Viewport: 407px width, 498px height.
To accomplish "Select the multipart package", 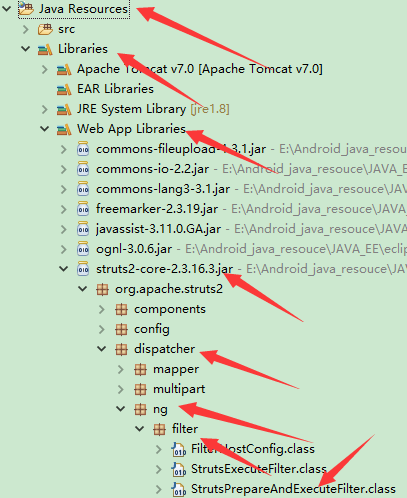I will pos(179,389).
